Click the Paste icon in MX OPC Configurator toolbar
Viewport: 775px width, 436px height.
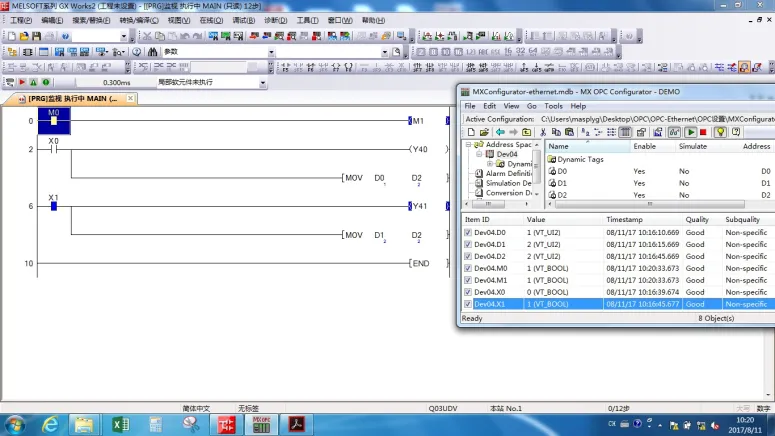point(569,132)
